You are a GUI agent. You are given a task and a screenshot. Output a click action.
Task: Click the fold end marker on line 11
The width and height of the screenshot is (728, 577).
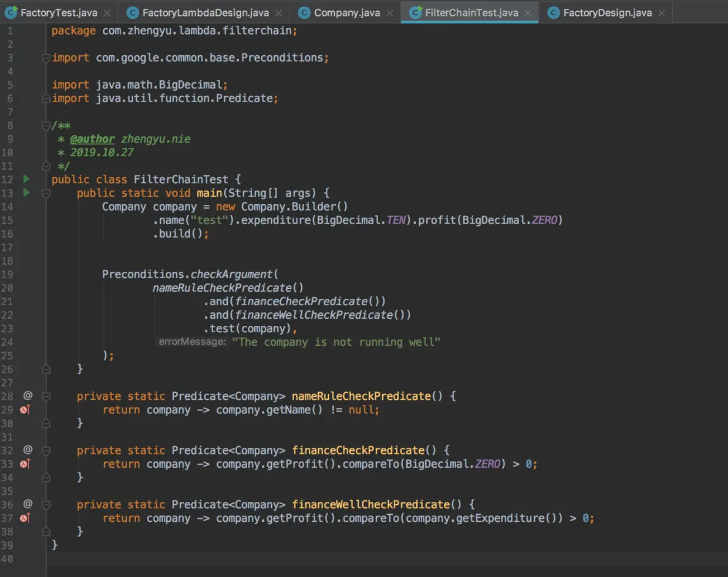tap(46, 166)
